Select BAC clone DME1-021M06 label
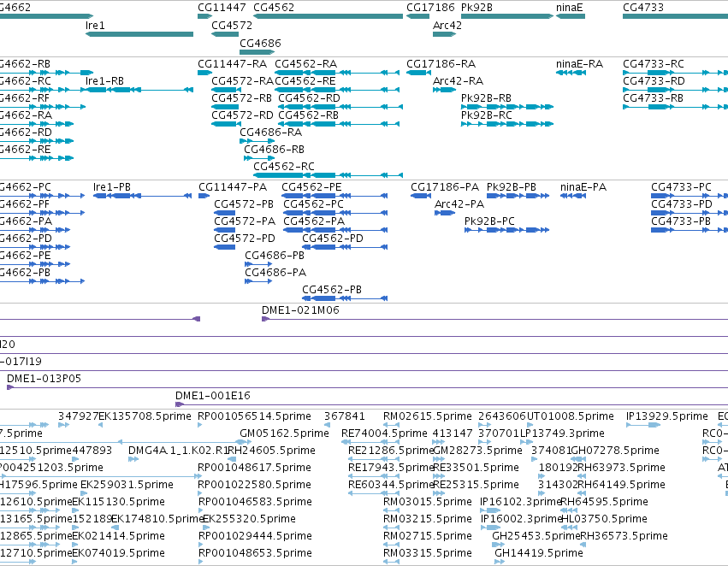The height and width of the screenshot is (566, 728). (300, 310)
